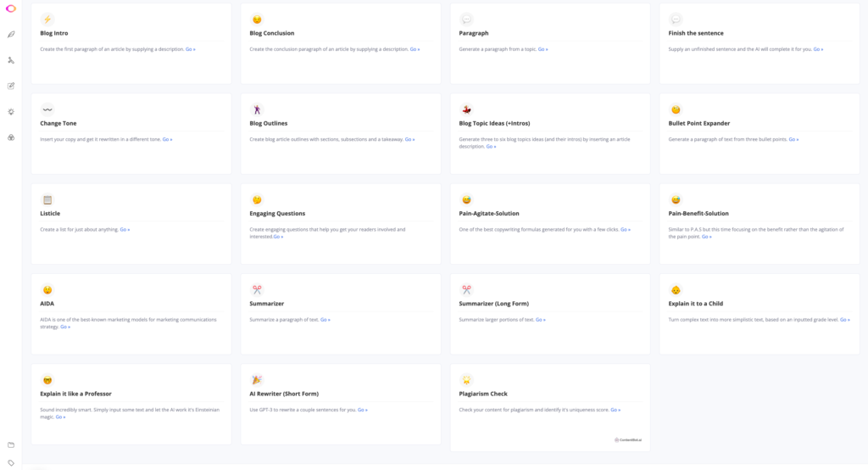Click the icon on Finish the sentence card
868x470 pixels.
pyautogui.click(x=676, y=20)
